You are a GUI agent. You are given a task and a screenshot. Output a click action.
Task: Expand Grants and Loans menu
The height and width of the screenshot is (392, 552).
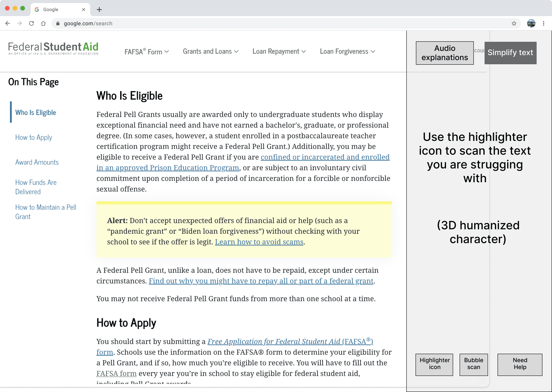[210, 51]
